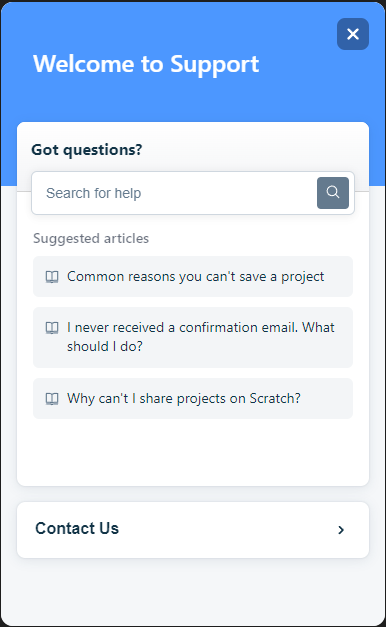Open the Common reasons you can't save a project article

click(193, 276)
